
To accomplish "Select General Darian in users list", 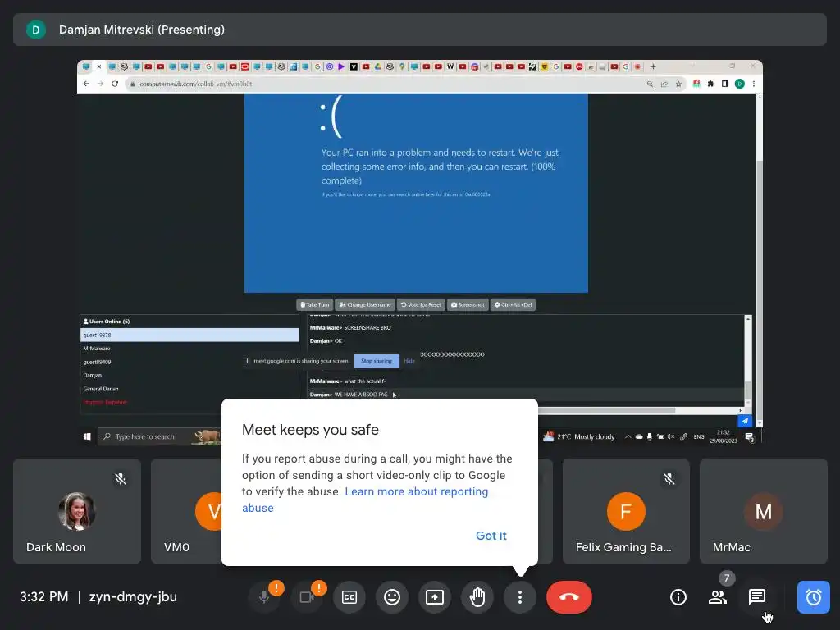I will (189, 389).
